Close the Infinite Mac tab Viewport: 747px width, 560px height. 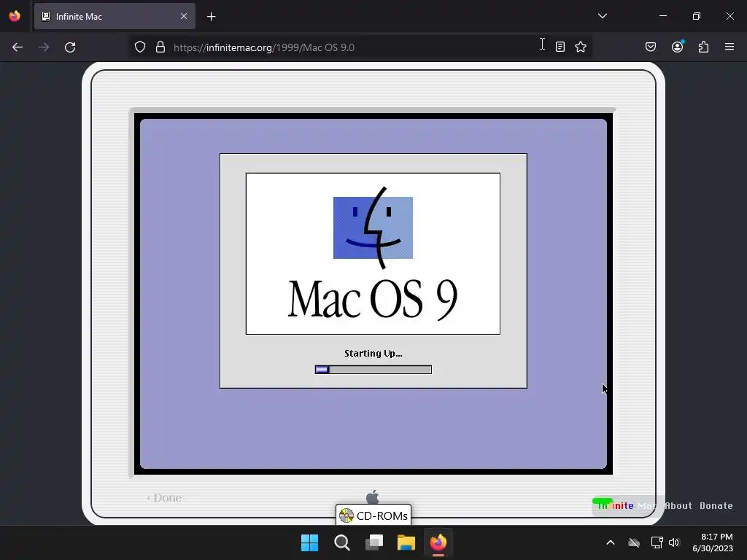coord(184,16)
